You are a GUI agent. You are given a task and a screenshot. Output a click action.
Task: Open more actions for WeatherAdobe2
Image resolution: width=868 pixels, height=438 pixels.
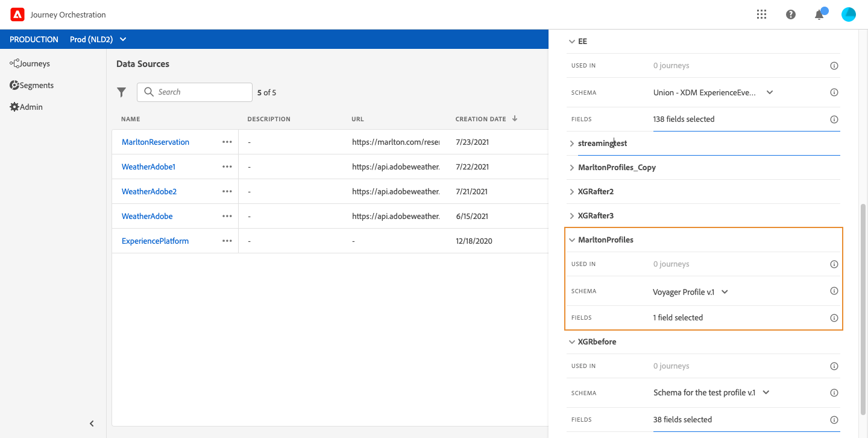[x=227, y=191]
